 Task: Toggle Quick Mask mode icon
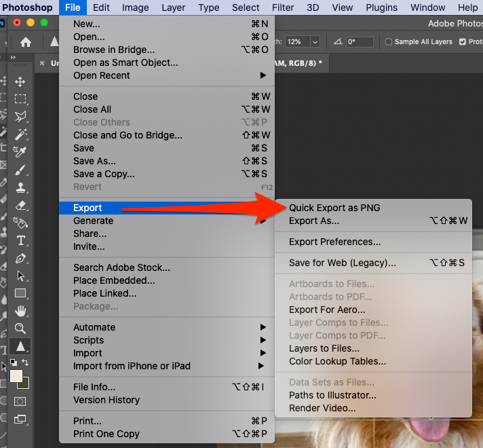[x=20, y=401]
